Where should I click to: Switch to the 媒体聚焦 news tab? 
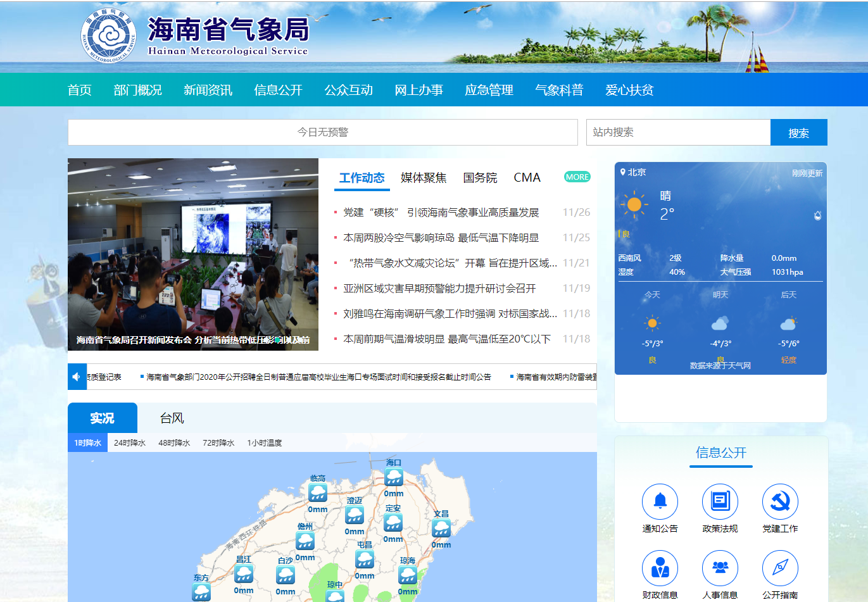point(424,178)
